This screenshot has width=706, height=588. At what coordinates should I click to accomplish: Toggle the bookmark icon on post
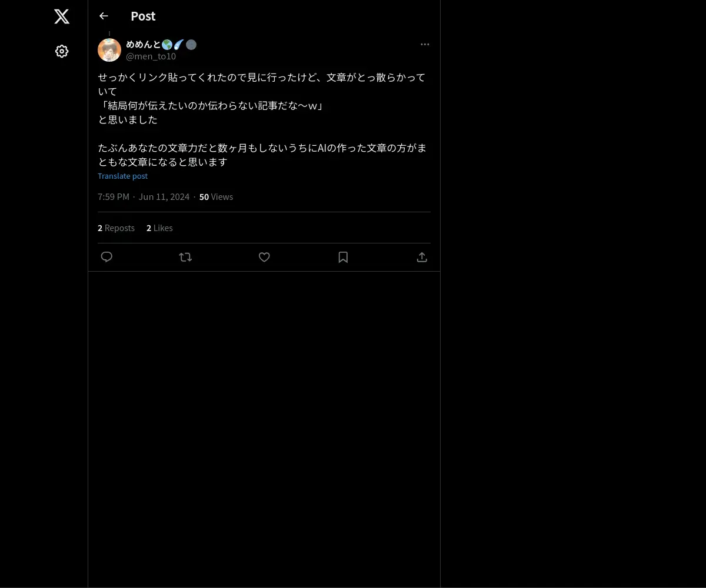[343, 257]
